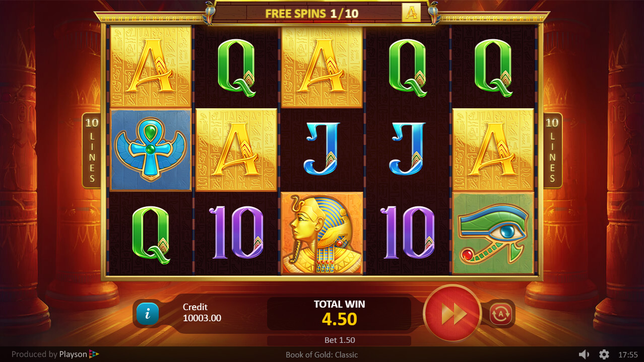Click the Total Win 4.50 display
Screen dimensions: 644x362
pyautogui.click(x=339, y=313)
